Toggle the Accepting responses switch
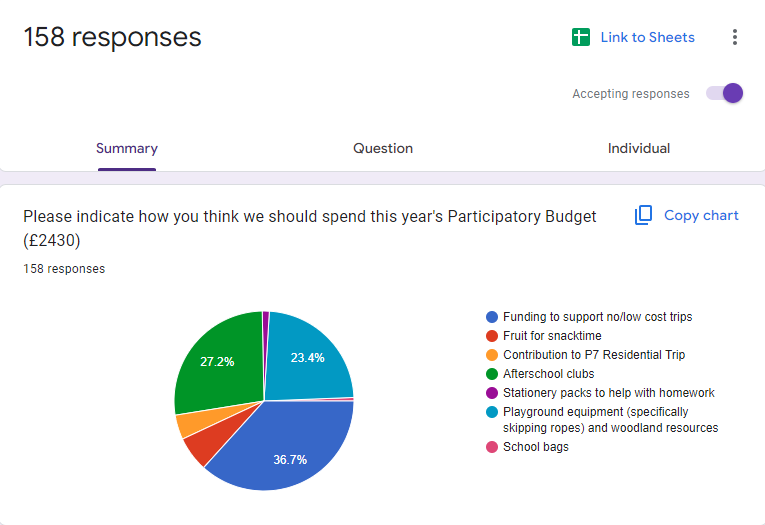 tap(725, 93)
